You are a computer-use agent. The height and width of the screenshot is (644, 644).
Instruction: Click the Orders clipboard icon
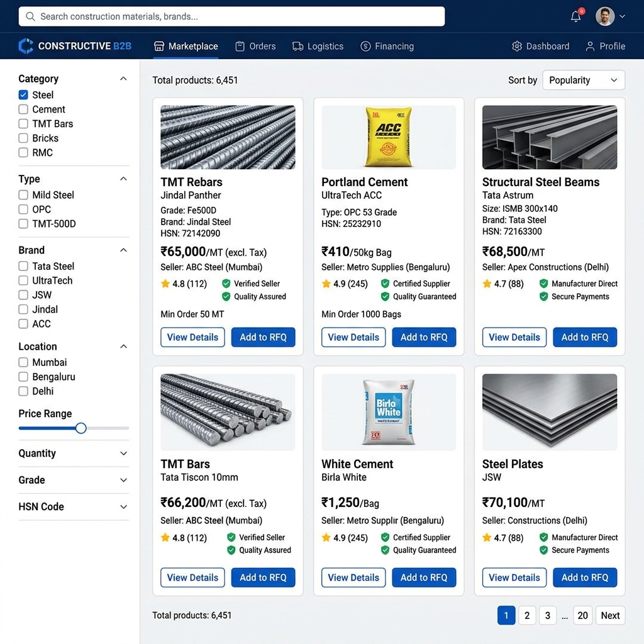(240, 47)
